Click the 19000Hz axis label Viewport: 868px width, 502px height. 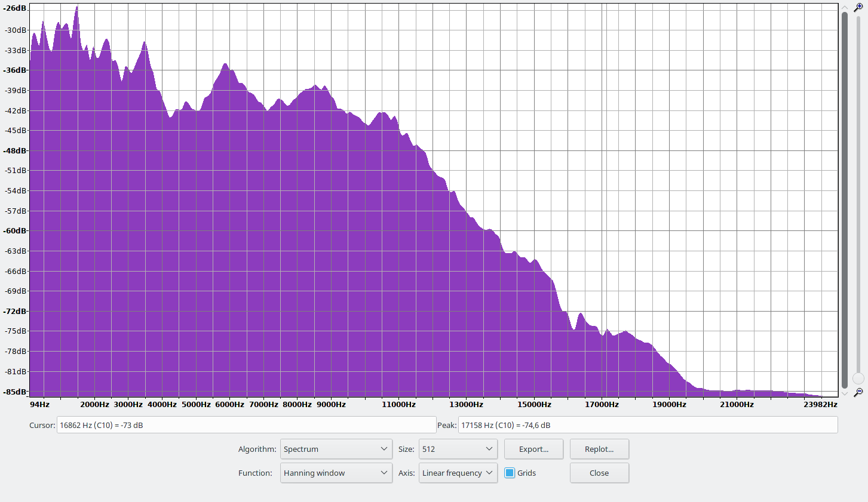pyautogui.click(x=669, y=404)
